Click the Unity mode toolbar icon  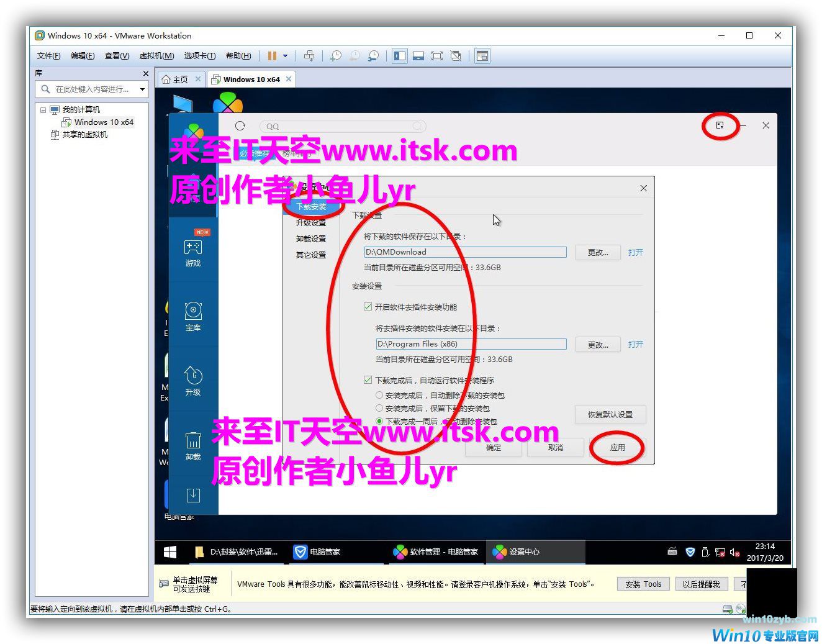coord(456,56)
